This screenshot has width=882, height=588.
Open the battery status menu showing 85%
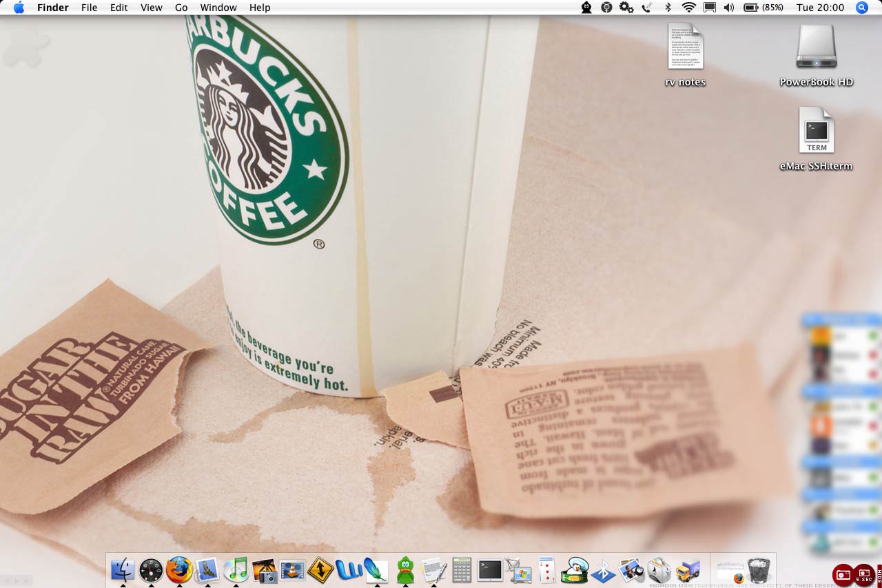click(763, 8)
